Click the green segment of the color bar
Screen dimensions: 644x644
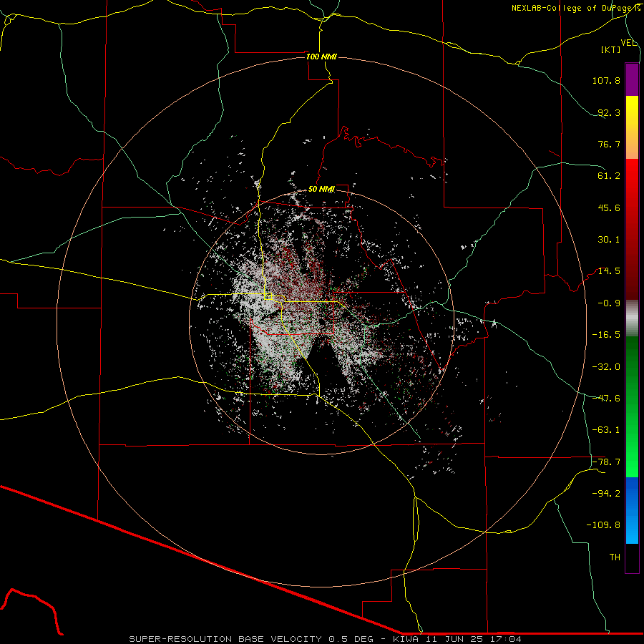[x=632, y=406]
